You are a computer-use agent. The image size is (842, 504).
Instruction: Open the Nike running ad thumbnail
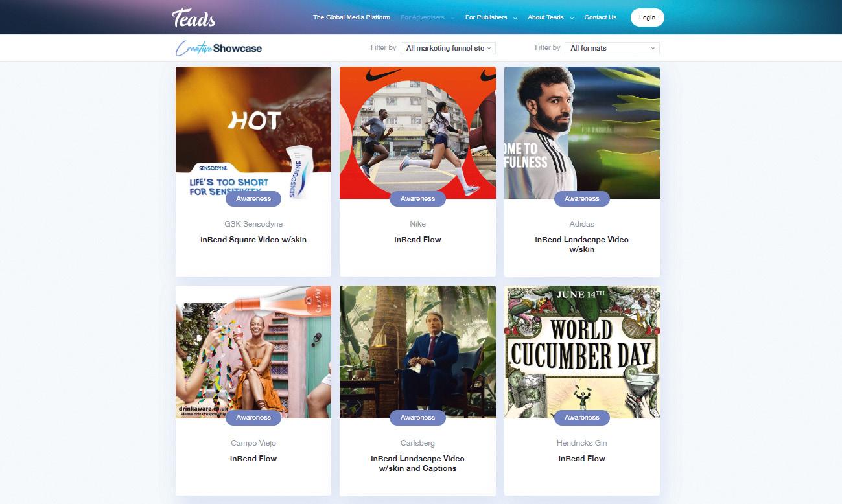[x=417, y=133]
